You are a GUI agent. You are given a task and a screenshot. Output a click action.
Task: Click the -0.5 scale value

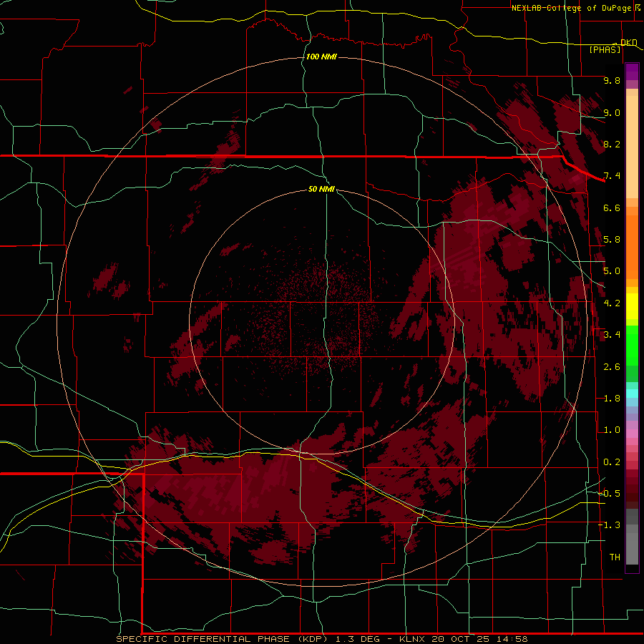click(609, 493)
